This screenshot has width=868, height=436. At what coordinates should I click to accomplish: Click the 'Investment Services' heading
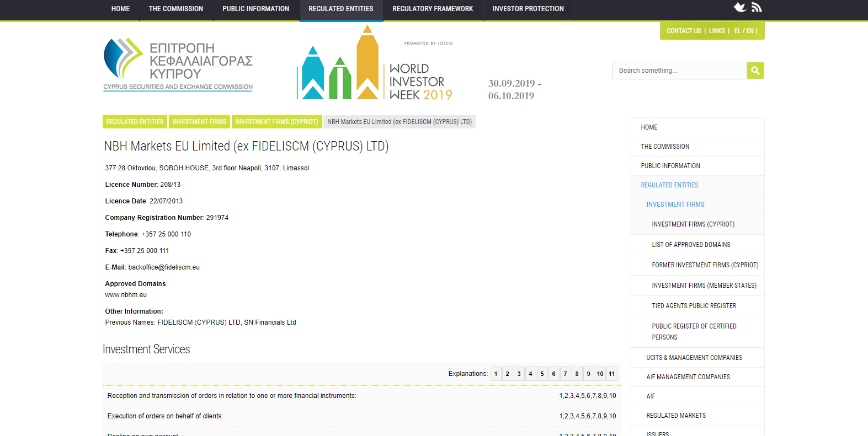click(146, 349)
